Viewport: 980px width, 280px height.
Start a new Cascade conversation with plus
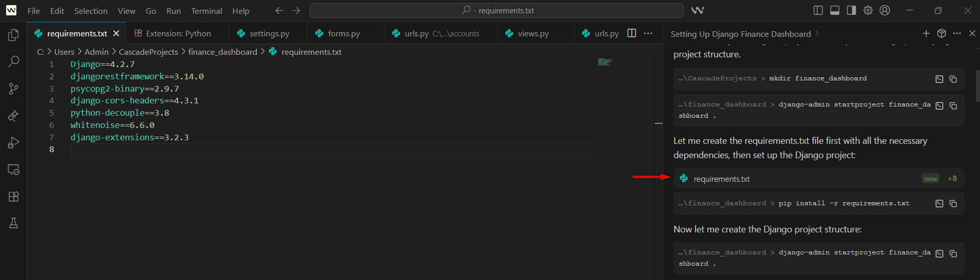[926, 33]
